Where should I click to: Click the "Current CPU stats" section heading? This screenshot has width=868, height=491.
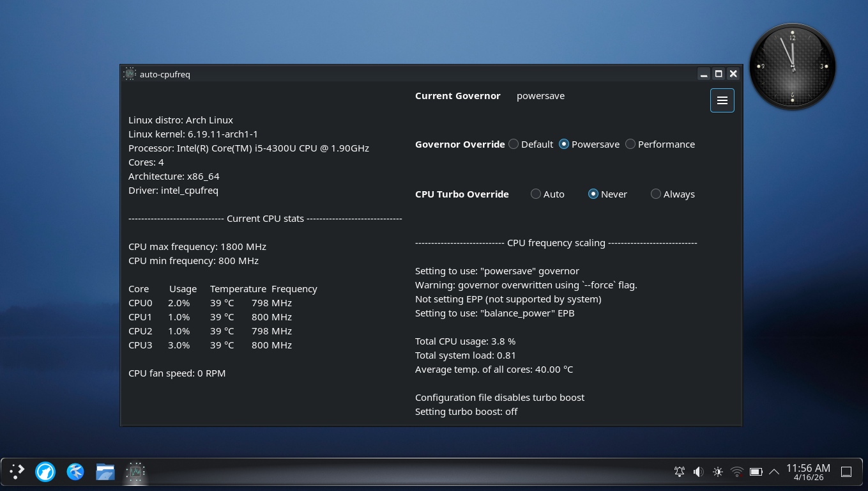pyautogui.click(x=265, y=219)
